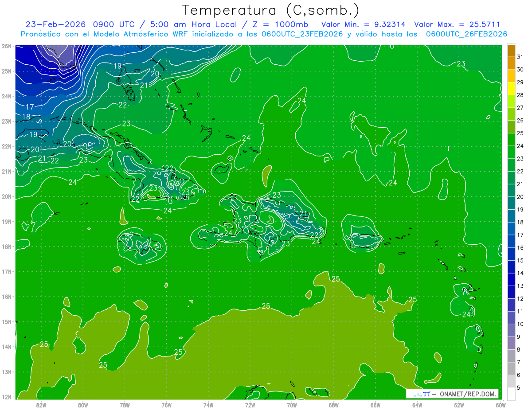The width and height of the screenshot is (532, 411).
Task: Click the white legend band below 5
Action: (511, 394)
